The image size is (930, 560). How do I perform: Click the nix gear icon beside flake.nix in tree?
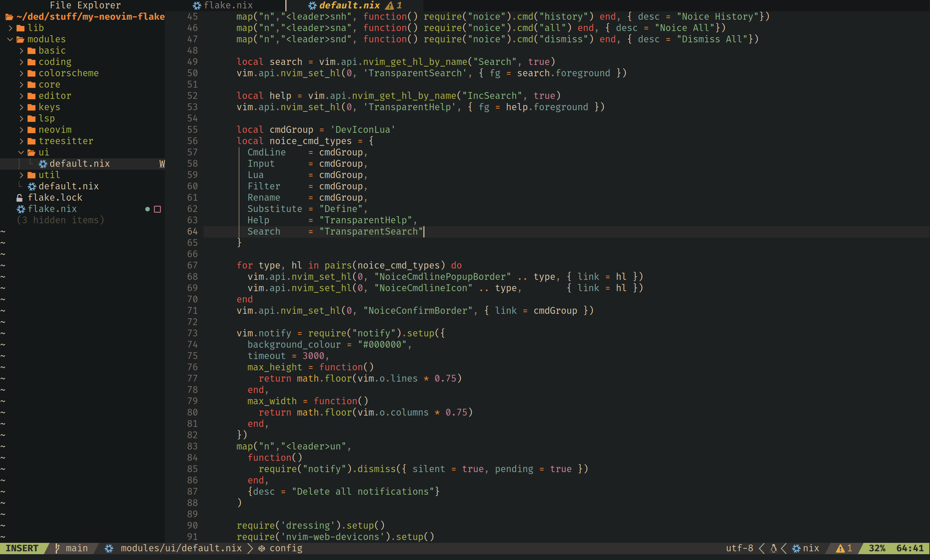click(21, 209)
